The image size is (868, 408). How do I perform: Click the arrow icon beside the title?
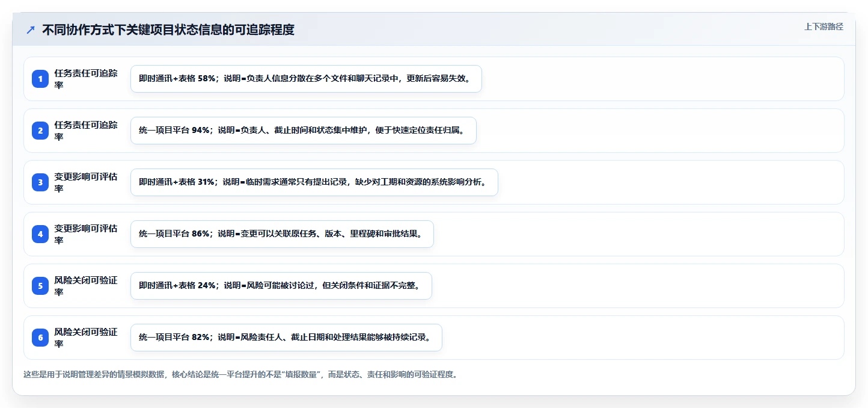[31, 29]
